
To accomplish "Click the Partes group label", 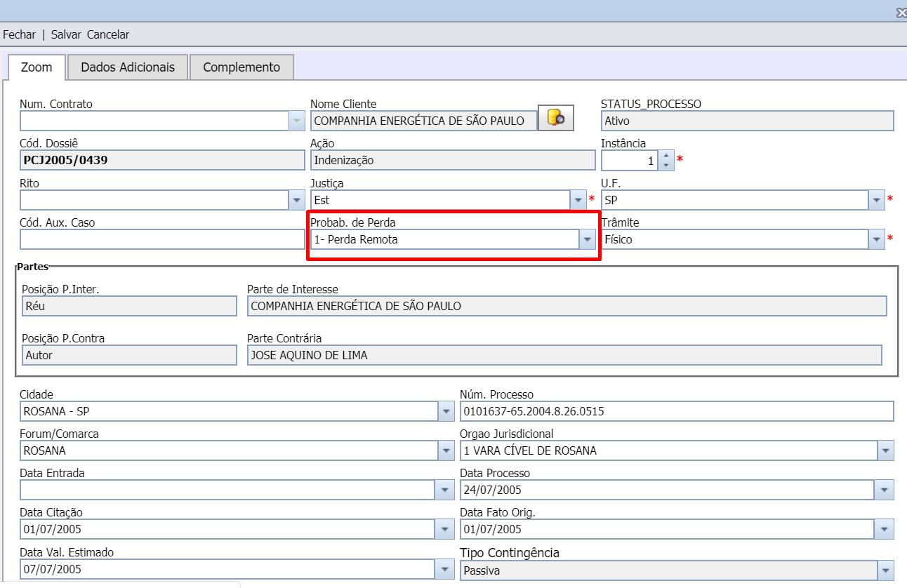I will pyautogui.click(x=32, y=267).
